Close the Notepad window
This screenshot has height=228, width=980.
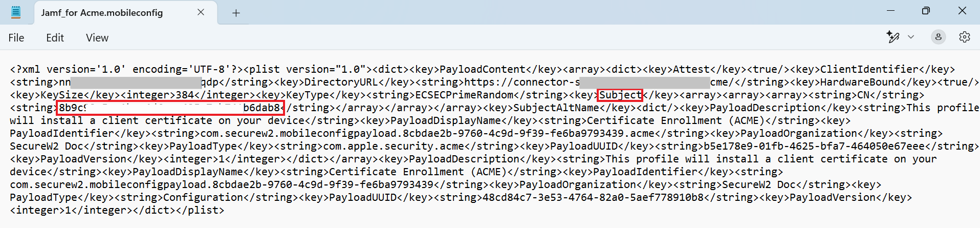coord(962,11)
